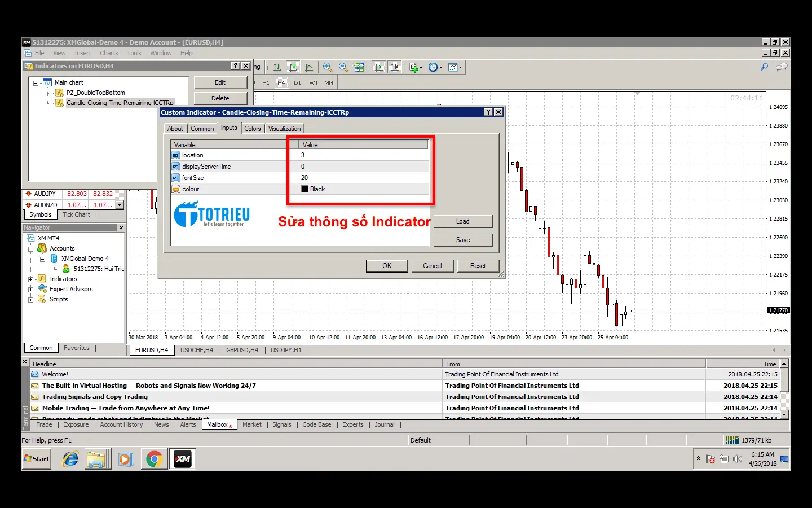812x508 pixels.
Task: Click the Save button
Action: tap(463, 240)
